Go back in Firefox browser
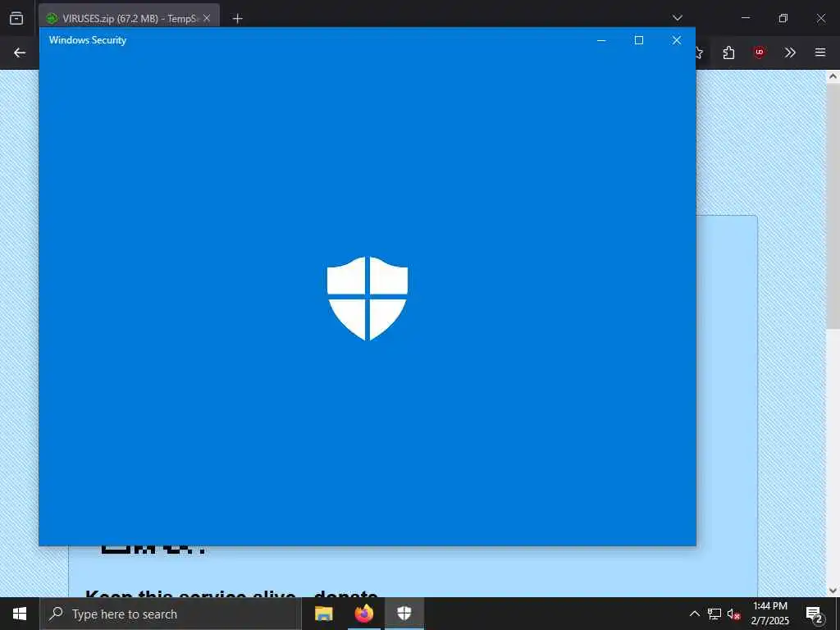 click(20, 52)
